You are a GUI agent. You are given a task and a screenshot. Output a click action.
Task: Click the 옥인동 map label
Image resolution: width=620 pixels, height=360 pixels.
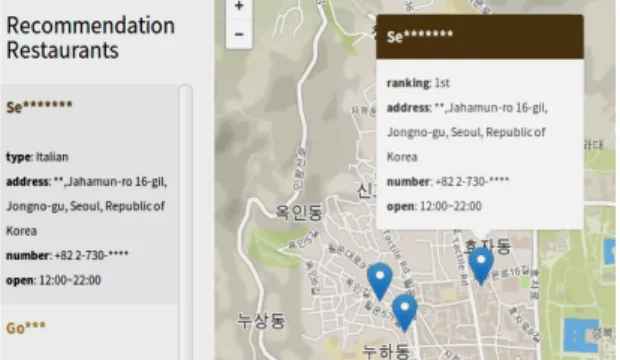click(x=299, y=213)
